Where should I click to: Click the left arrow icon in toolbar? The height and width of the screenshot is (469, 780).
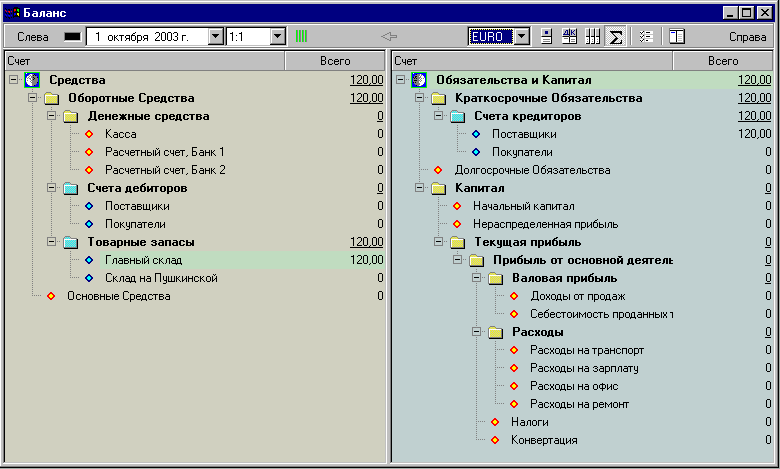(x=389, y=36)
